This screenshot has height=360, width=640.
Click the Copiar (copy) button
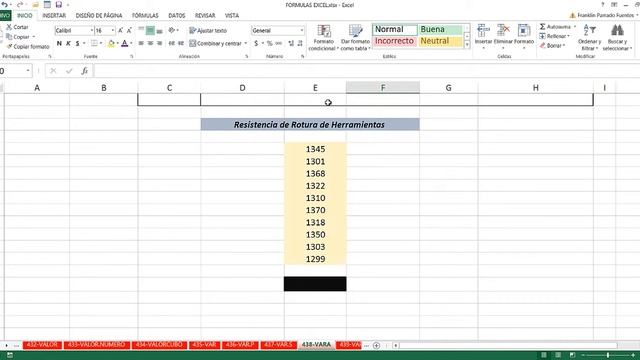18,37
